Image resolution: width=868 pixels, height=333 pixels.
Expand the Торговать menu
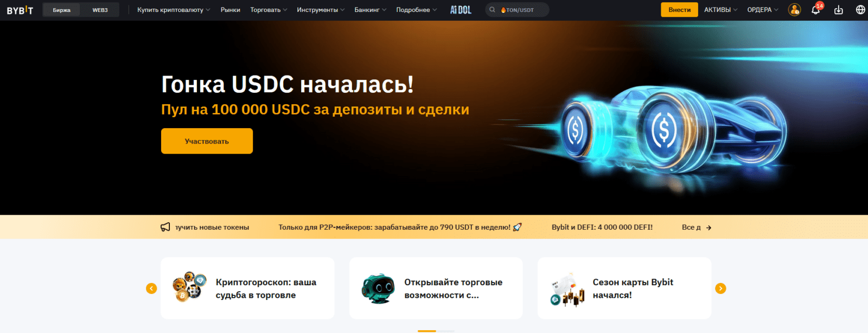coord(269,10)
